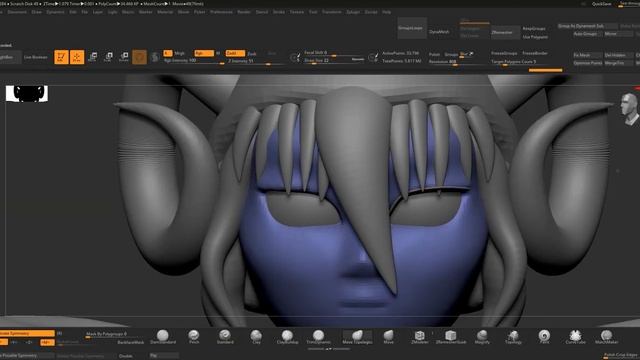640x360 pixels.
Task: Toggle the A button left of Mrgb
Action: point(168,53)
